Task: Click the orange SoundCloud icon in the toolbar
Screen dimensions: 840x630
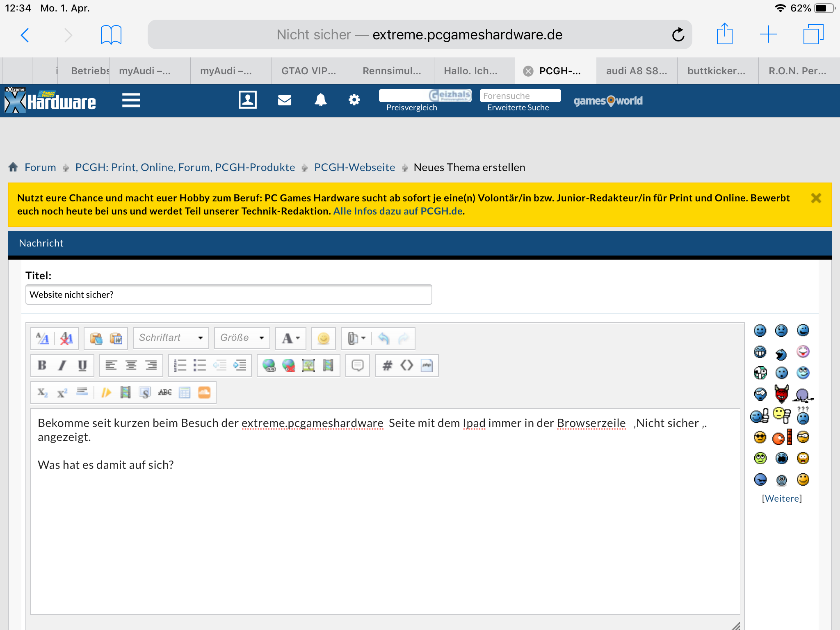Action: 204,393
